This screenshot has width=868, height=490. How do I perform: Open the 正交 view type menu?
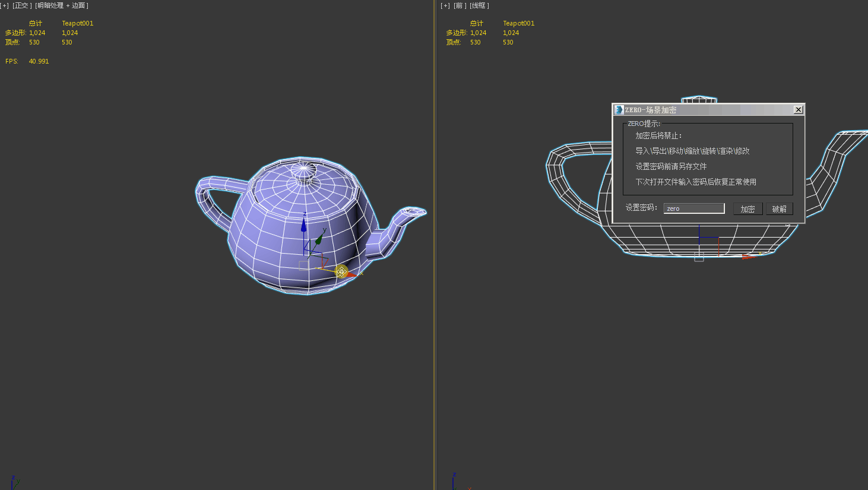click(x=22, y=5)
